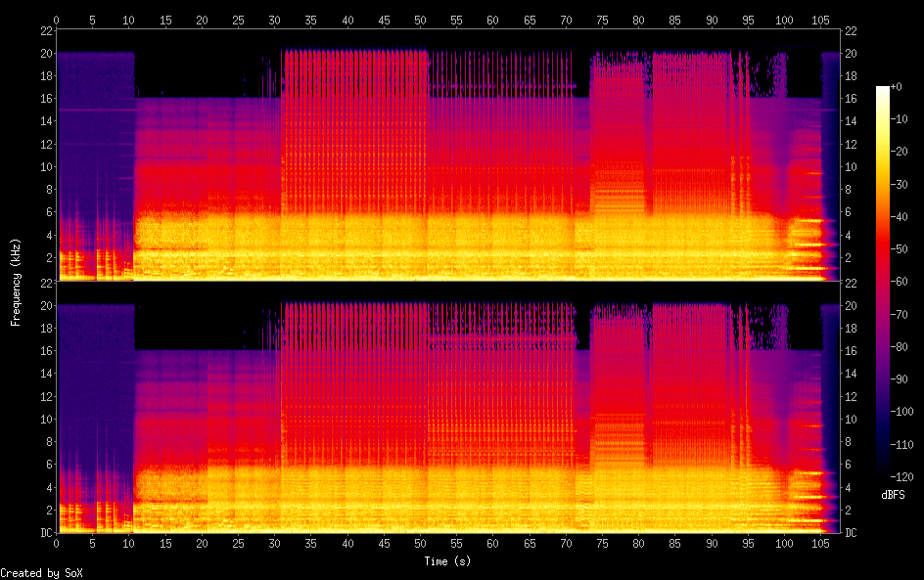Click the "DC" label on the left frequency axis
Viewport: 924px width, 580px height.
(x=46, y=533)
